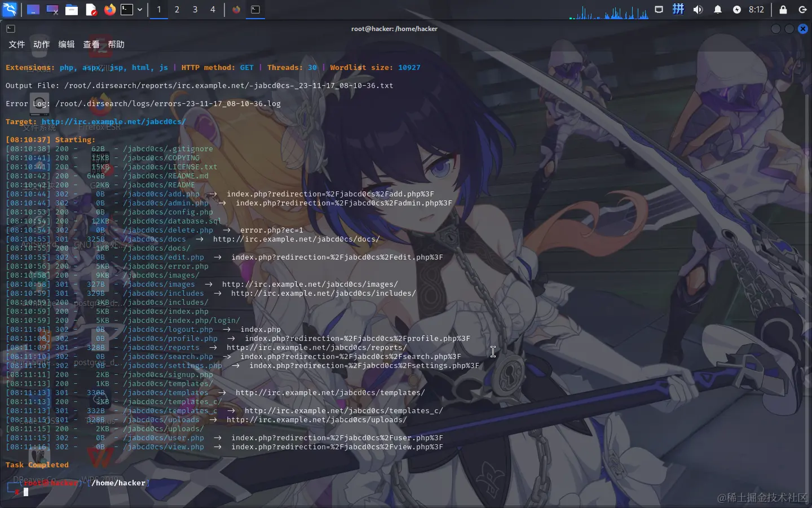This screenshot has width=812, height=508.
Task: Click the /jabcd0cs/index.php/login/ result
Action: pos(182,321)
